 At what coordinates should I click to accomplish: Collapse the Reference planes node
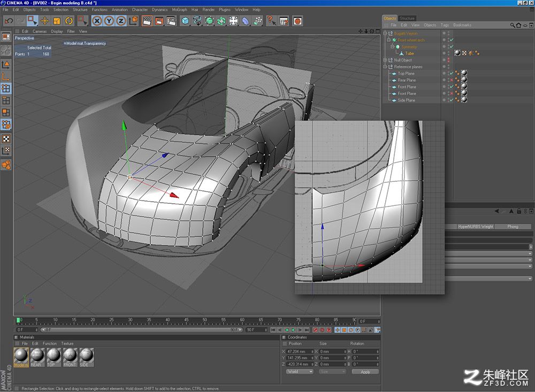coord(385,67)
